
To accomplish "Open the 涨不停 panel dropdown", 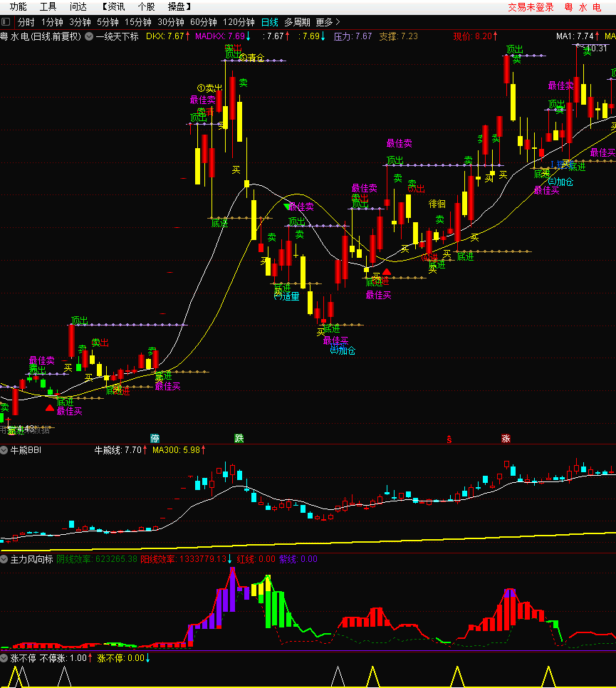I will [4, 658].
